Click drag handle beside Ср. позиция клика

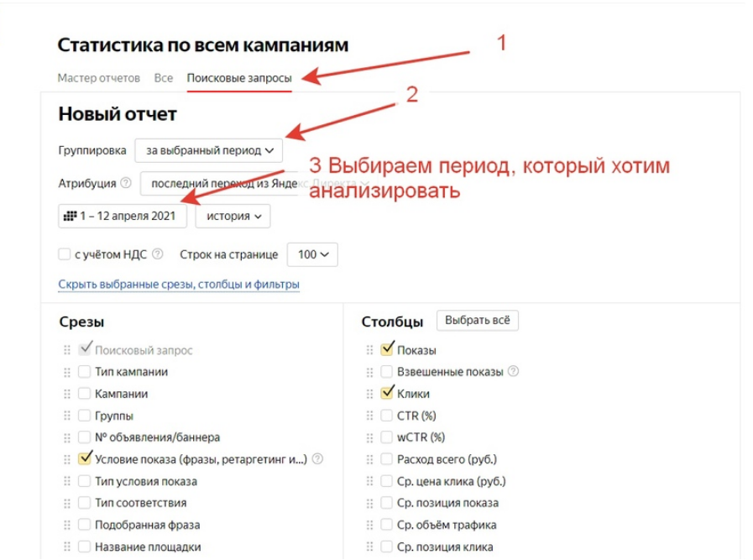point(369,547)
